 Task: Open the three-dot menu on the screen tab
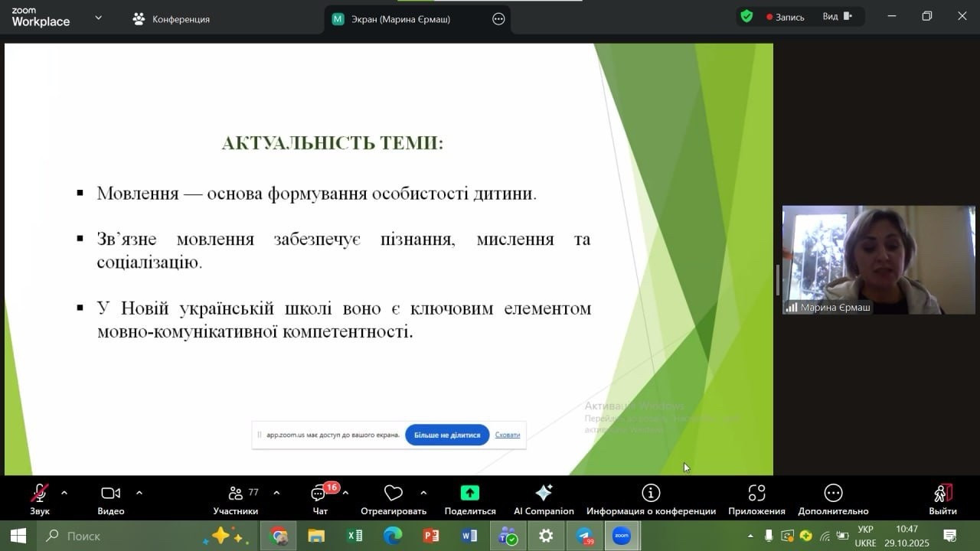click(x=498, y=19)
